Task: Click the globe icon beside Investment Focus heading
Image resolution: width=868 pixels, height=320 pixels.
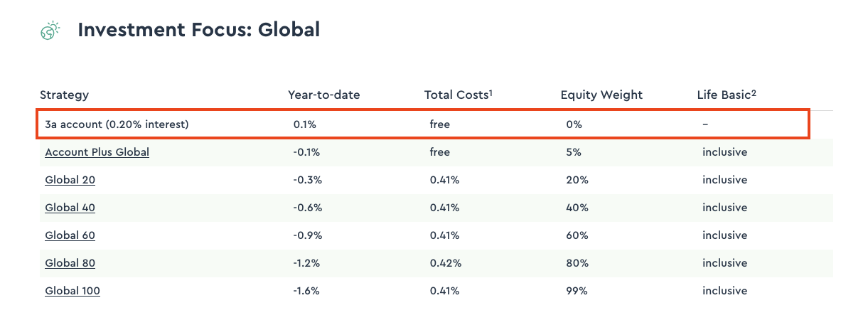Action: [x=50, y=31]
